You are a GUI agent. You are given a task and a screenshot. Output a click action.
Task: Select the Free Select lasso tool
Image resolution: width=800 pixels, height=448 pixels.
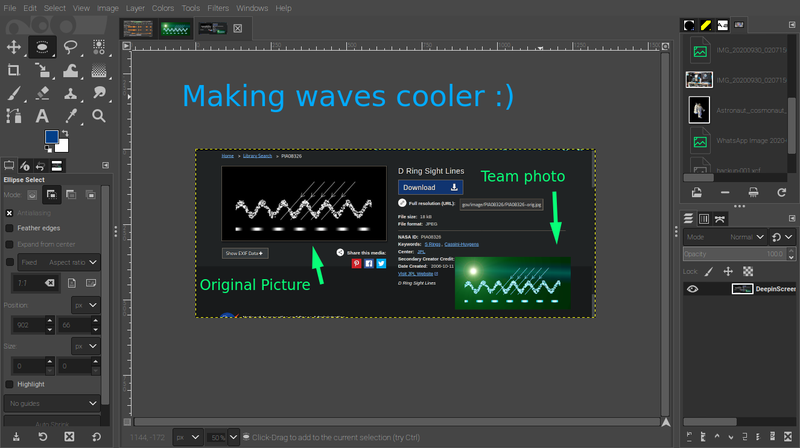tap(70, 47)
